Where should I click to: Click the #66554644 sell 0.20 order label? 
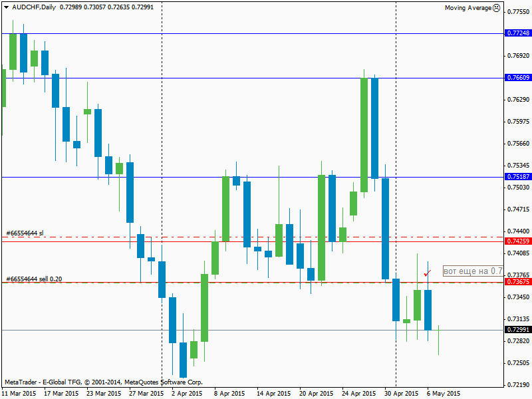coord(34,279)
